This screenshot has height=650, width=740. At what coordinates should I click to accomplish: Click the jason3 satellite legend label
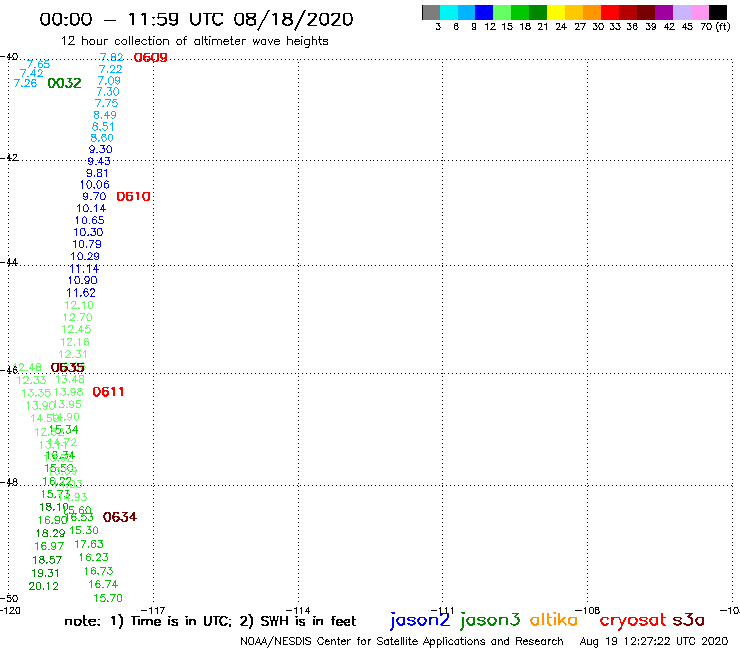(490, 620)
